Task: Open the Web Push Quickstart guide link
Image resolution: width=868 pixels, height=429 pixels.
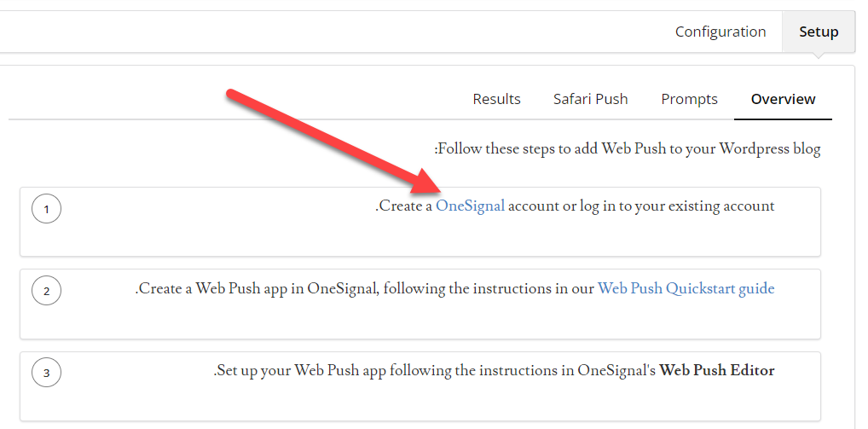Action: tap(686, 288)
